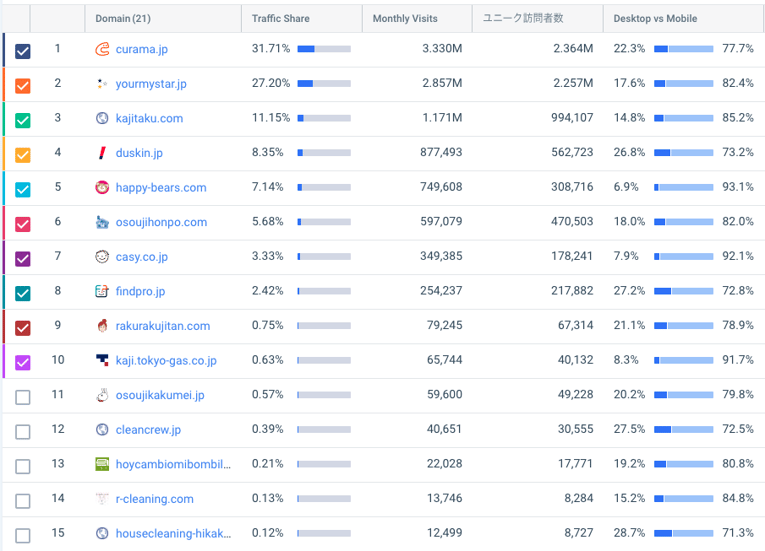The image size is (765, 551).
Task: Check the cleancrew.jp checkbox
Action: point(22,432)
